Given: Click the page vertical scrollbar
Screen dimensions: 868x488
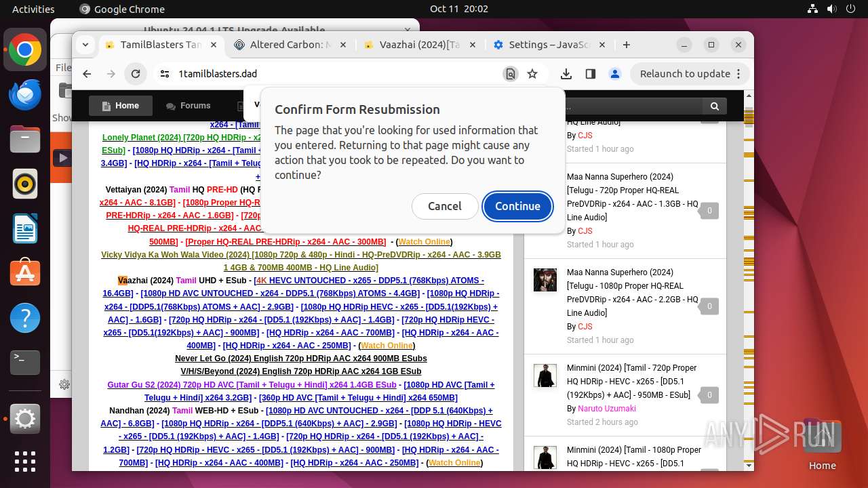Looking at the screenshot, I should (x=749, y=280).
